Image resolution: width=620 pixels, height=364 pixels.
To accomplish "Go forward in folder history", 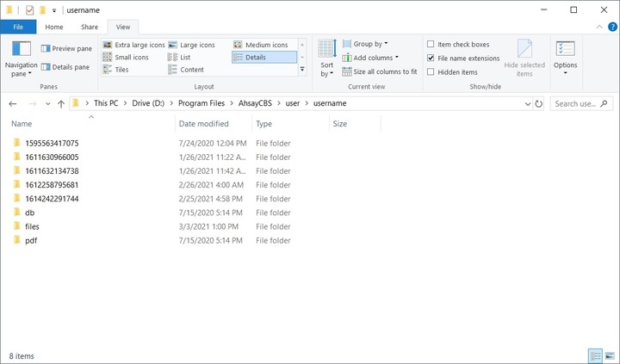I will (x=33, y=103).
